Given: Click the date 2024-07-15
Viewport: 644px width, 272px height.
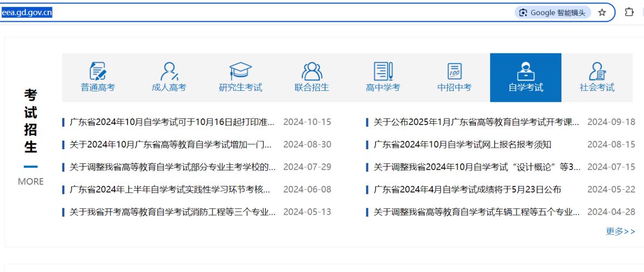Looking at the screenshot, I should pos(611,167).
